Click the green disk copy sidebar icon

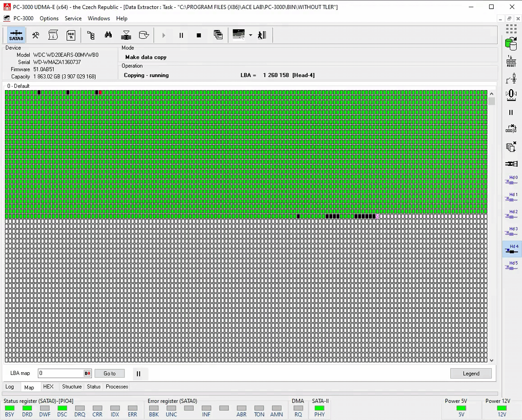[511, 44]
